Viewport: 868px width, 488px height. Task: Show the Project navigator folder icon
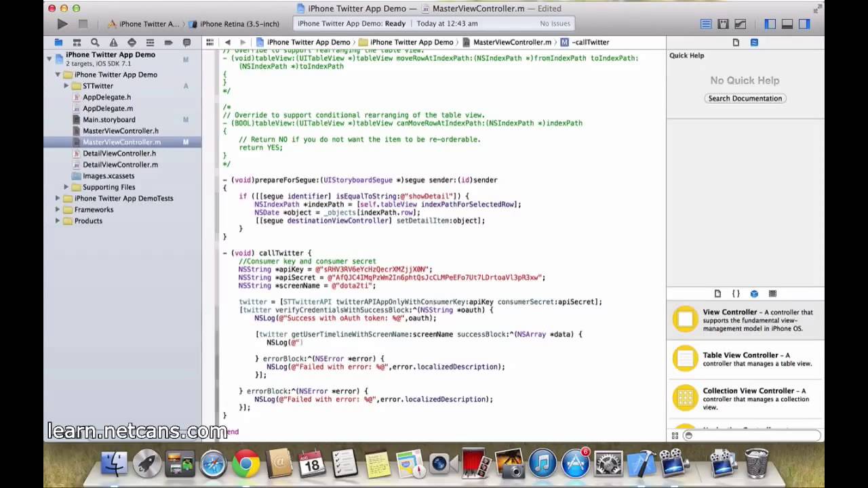[x=58, y=42]
